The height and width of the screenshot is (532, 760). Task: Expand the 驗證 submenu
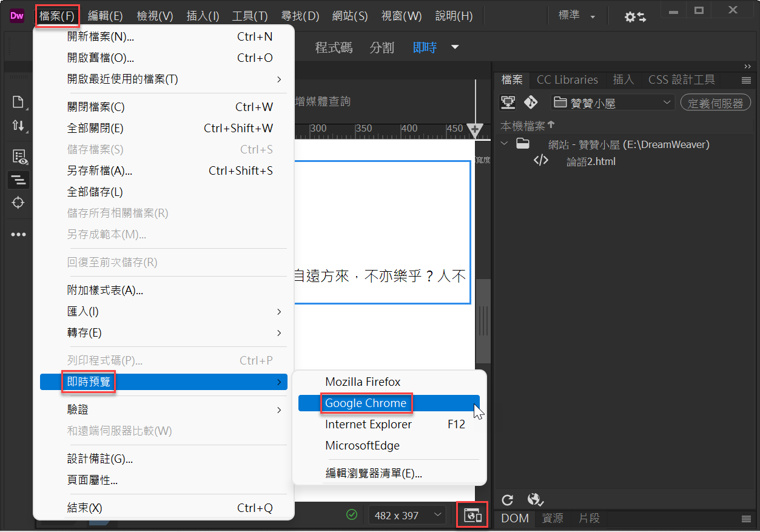pos(164,409)
